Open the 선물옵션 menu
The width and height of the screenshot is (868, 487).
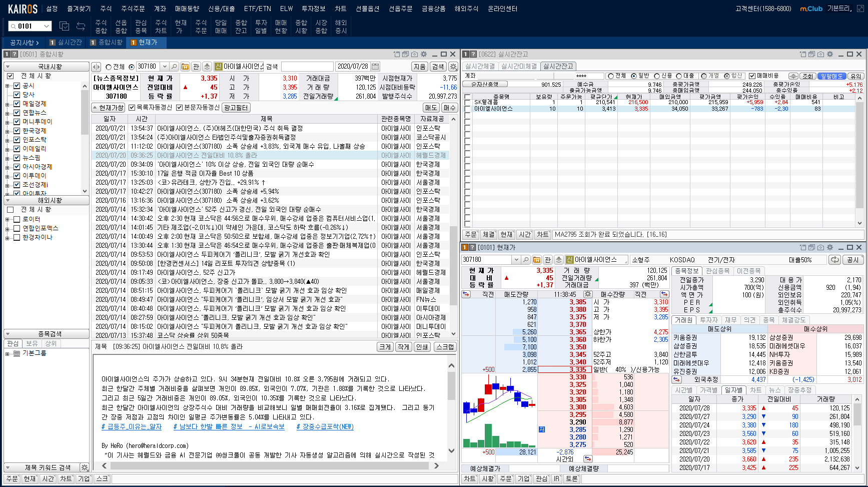pos(367,9)
